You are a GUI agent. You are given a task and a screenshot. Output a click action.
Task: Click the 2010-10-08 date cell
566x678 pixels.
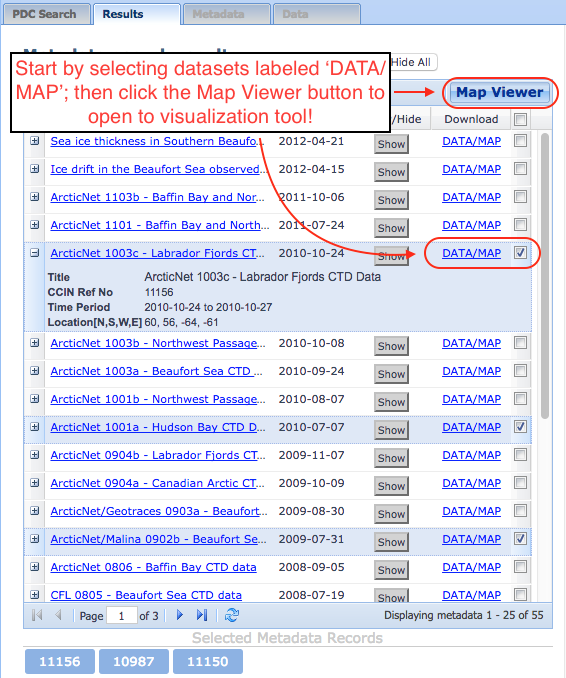click(311, 343)
